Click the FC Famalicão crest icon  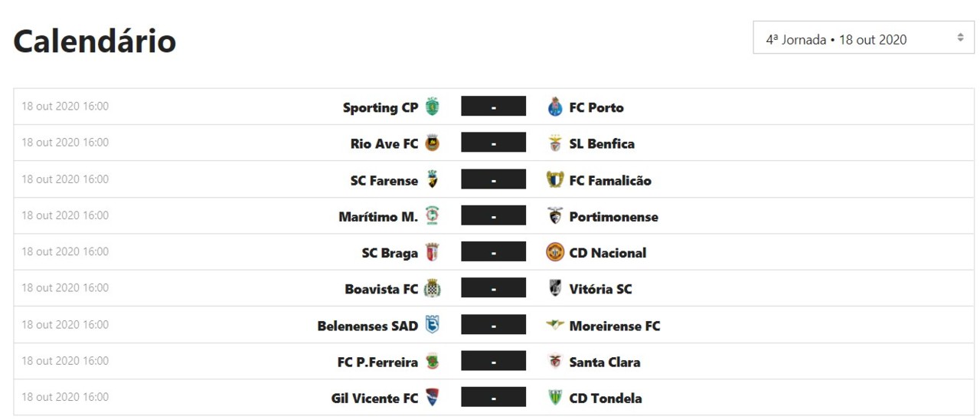[555, 180]
